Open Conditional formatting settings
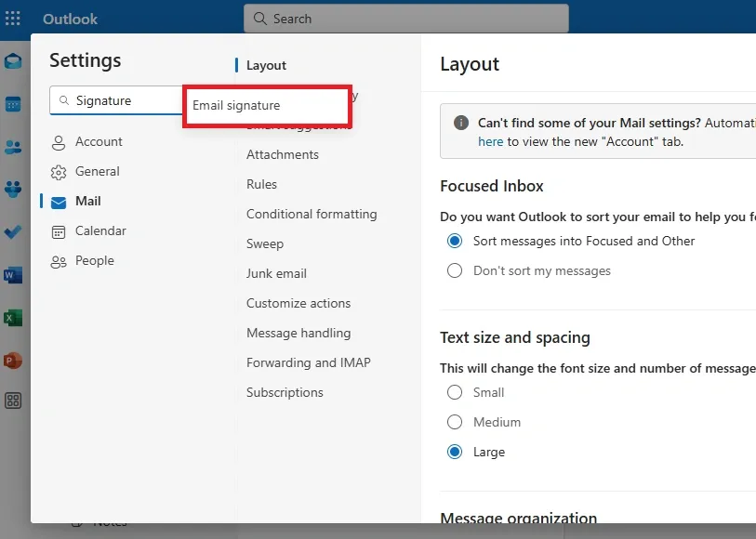The image size is (756, 539). pyautogui.click(x=312, y=214)
